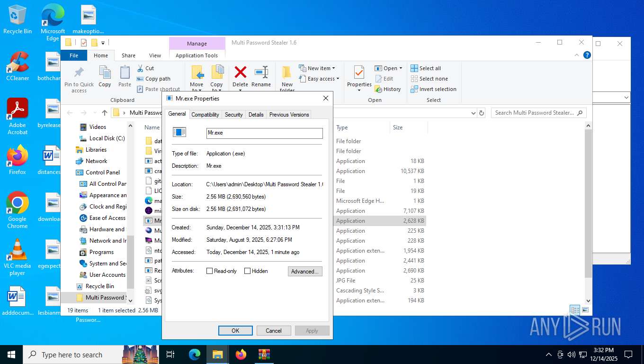
Task: Toggle the Hidden attribute checkbox
Action: point(247,271)
